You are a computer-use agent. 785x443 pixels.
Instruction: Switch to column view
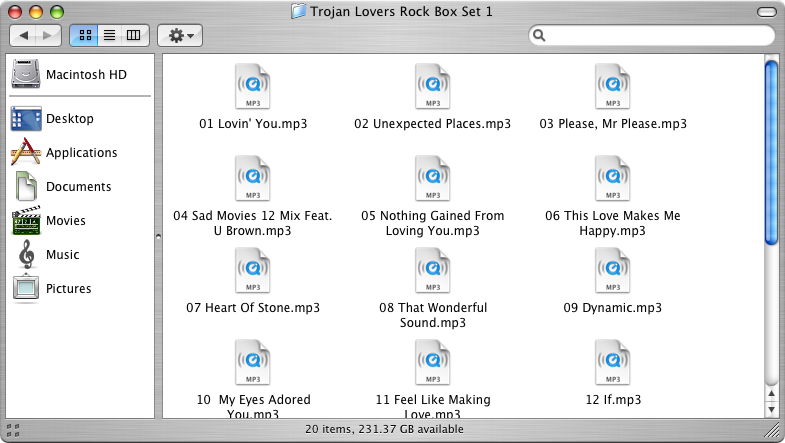tap(134, 36)
